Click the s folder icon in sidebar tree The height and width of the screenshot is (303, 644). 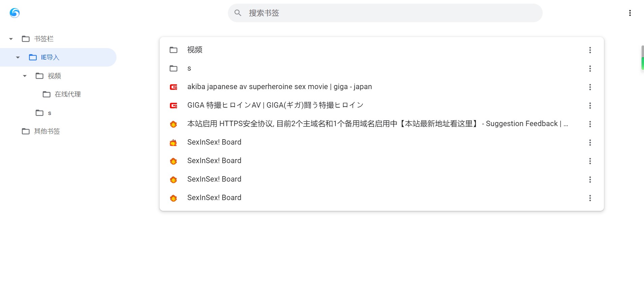click(x=39, y=113)
